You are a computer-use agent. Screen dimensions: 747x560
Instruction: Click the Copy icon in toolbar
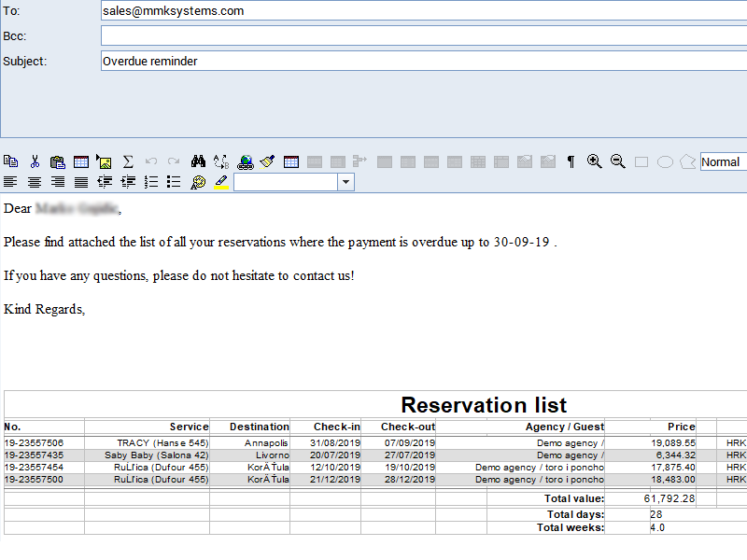pyautogui.click(x=11, y=161)
